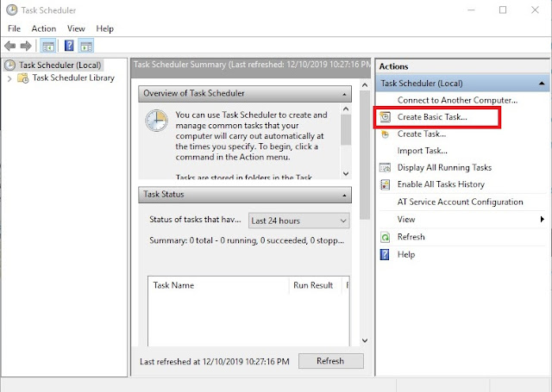
Task: Click the Forward arrow toolbar icon
Action: pos(26,46)
